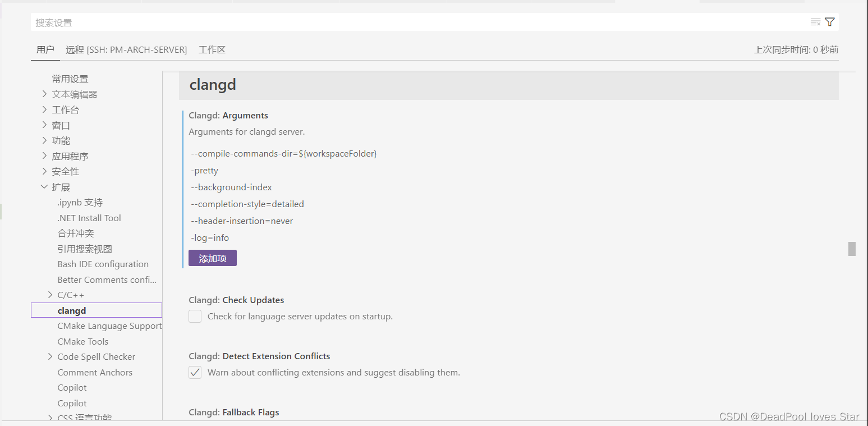Switch to the 用户 settings tab

pos(45,50)
